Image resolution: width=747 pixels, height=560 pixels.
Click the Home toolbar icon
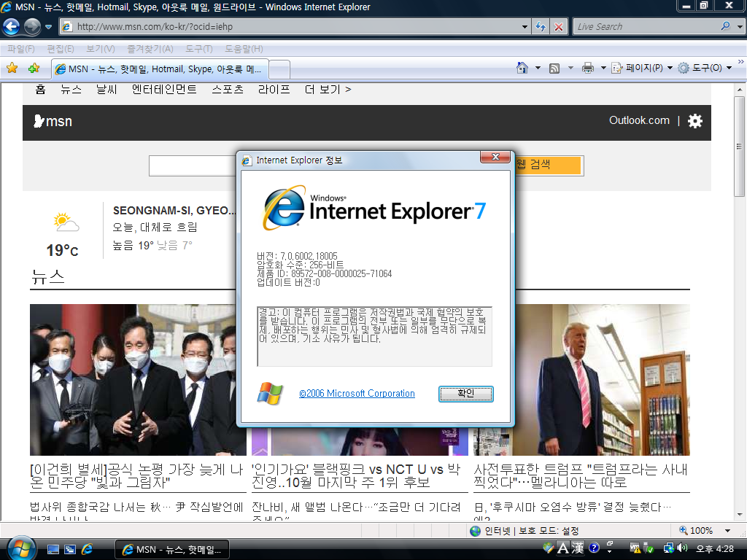[522, 68]
